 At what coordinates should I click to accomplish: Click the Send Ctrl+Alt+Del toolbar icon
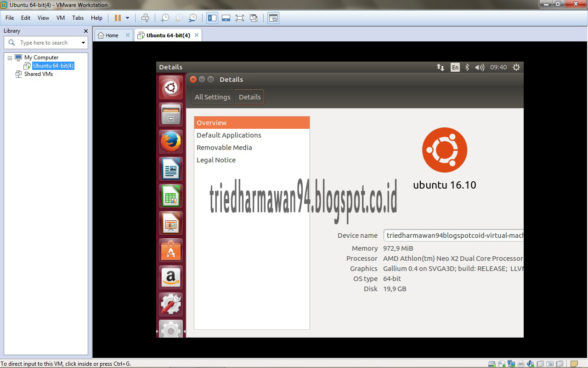coord(145,18)
